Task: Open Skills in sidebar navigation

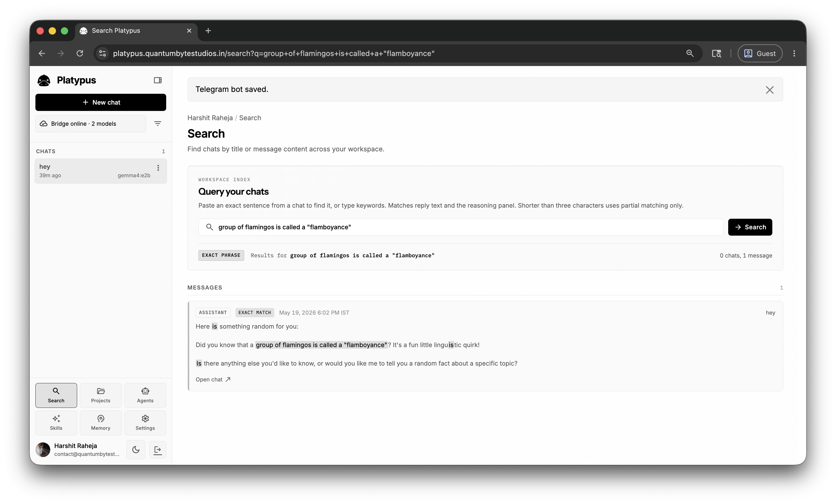Action: click(x=56, y=422)
